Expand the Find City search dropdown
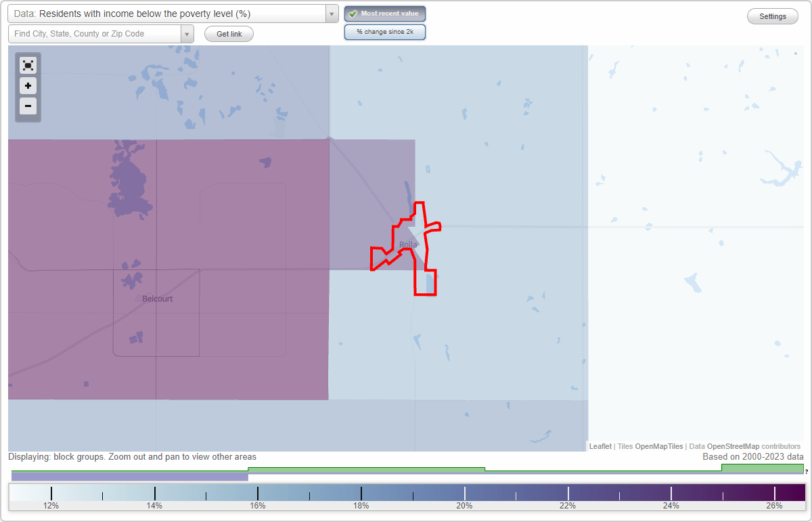Viewport: 812px width, 522px height. [187, 33]
